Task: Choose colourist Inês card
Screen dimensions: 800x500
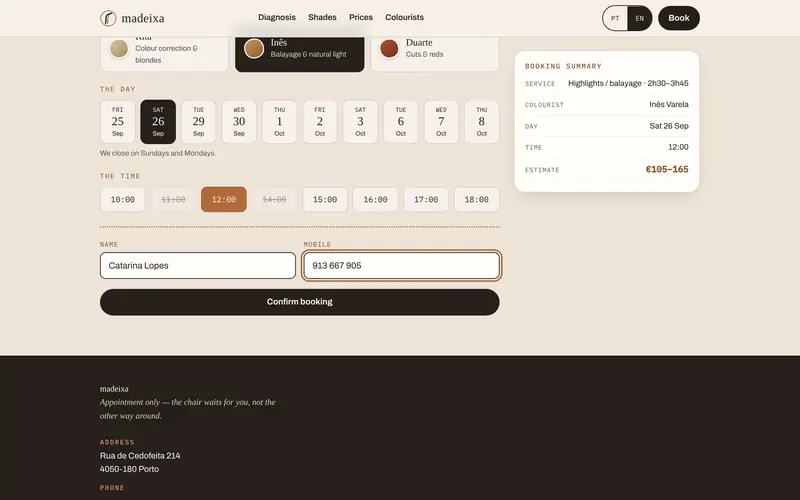Action: (299, 54)
